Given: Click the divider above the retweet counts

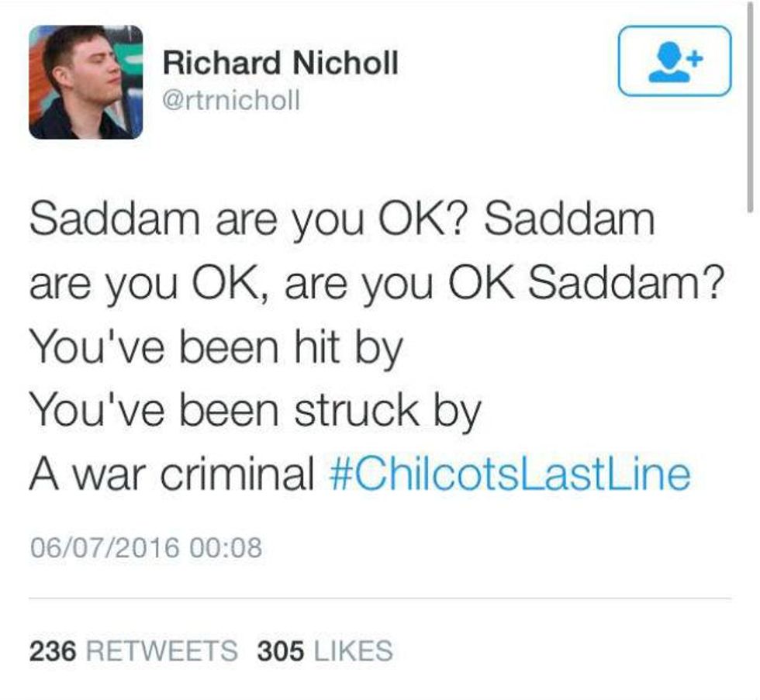Looking at the screenshot, I should coord(380,598).
